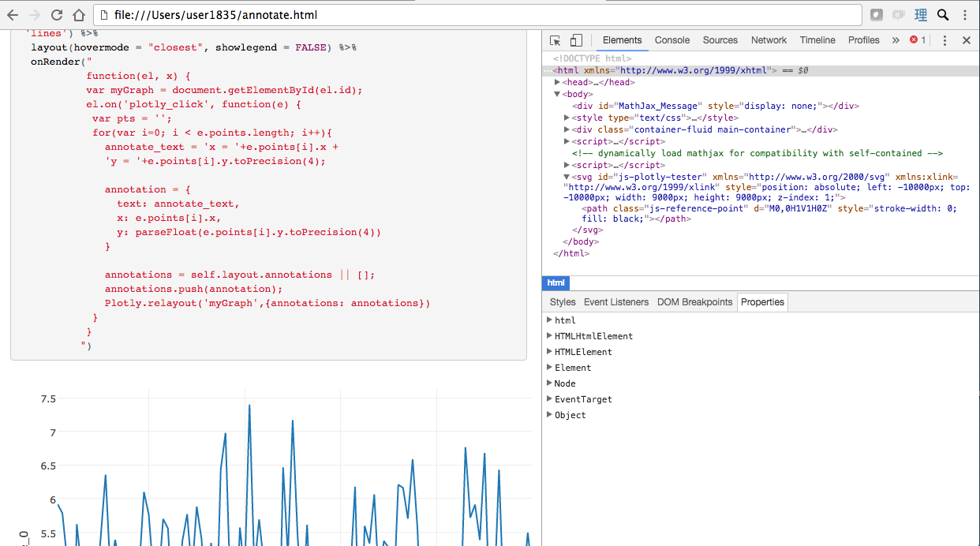Image resolution: width=980 pixels, height=546 pixels.
Task: Expand the Object property group
Action: [x=550, y=415]
